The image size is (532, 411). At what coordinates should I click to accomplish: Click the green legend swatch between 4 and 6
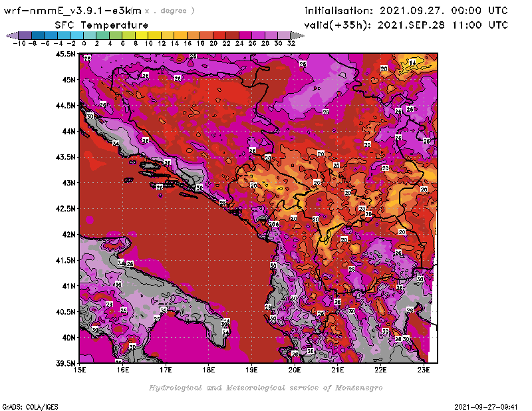(116, 35)
